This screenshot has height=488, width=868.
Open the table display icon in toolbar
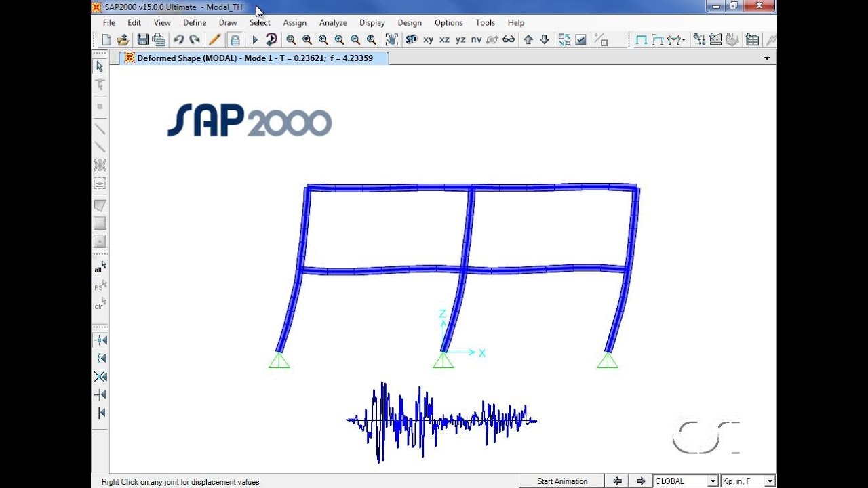tap(752, 40)
